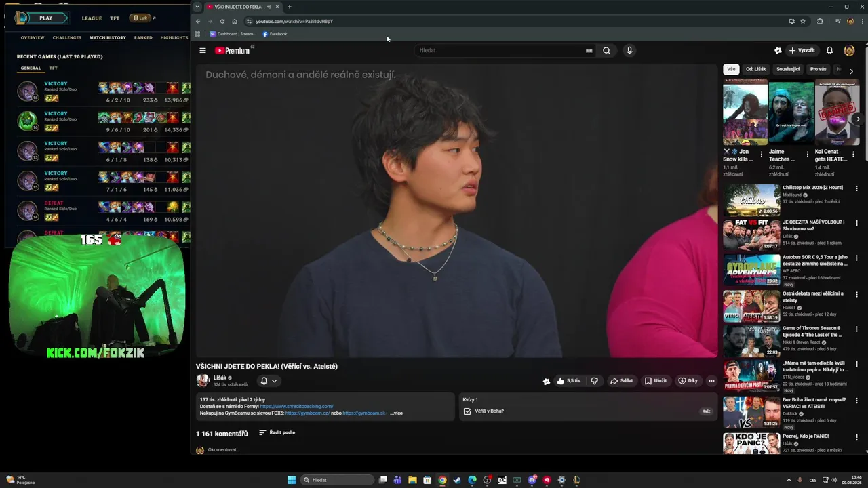
Task: Open Steam from the taskbar
Action: tap(457, 480)
